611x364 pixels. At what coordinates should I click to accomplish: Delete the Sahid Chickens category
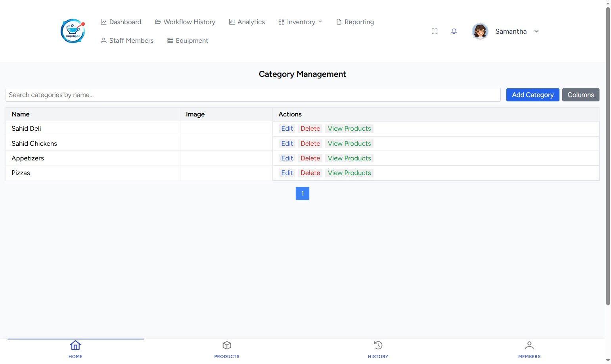[310, 143]
